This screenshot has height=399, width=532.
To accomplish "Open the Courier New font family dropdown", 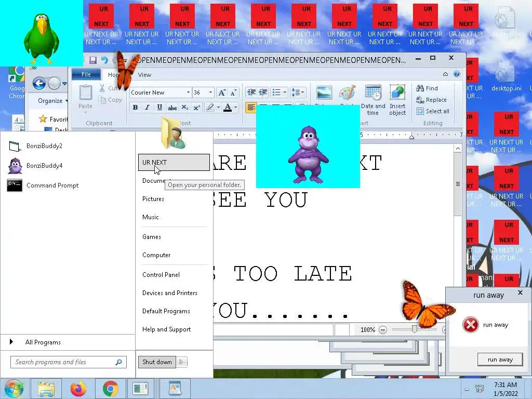I will tap(188, 92).
